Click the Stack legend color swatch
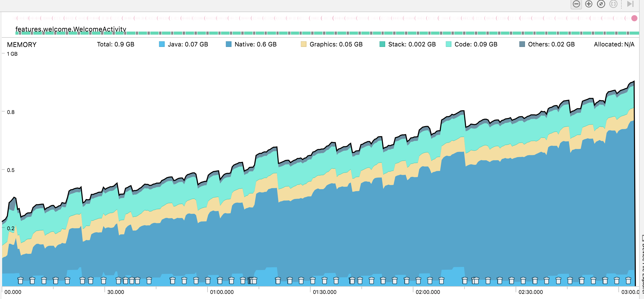Screen dimensions: 644x299 pos(382,44)
